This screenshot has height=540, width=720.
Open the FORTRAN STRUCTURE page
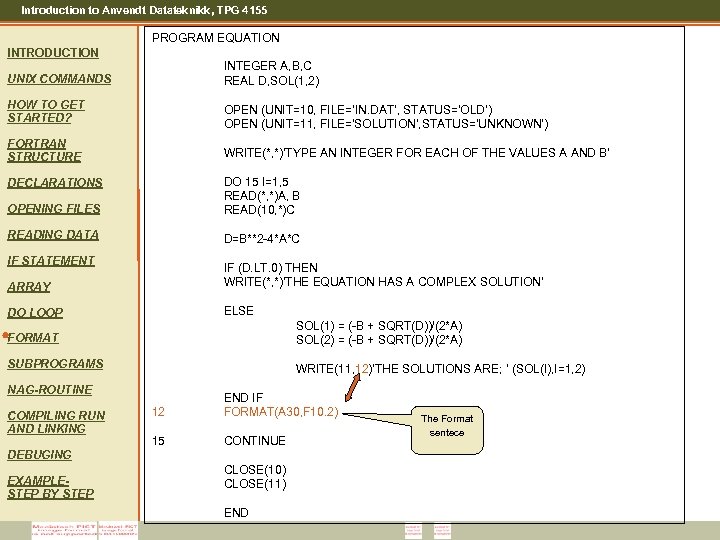[45, 150]
